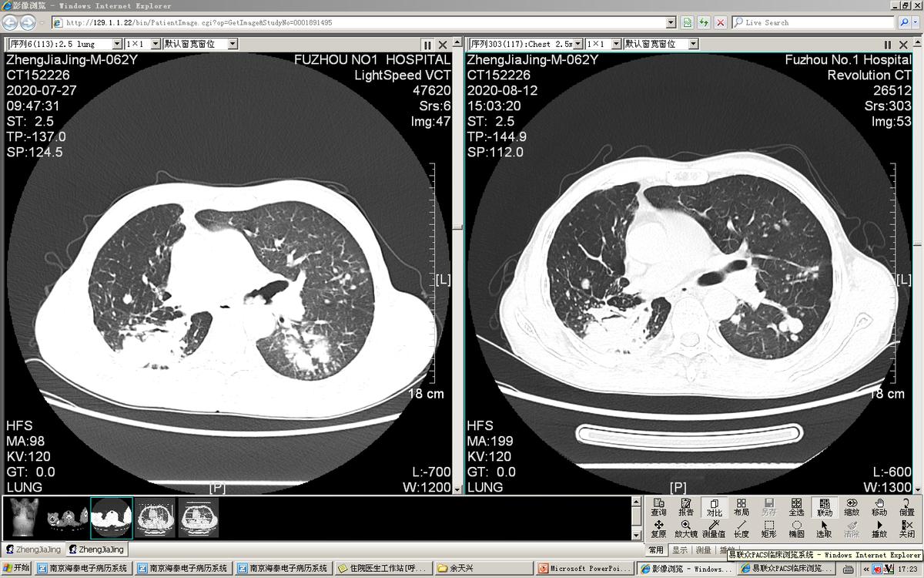Select the 缩放 (zoom) tool
Screen dimensions: 924x578
(x=852, y=506)
